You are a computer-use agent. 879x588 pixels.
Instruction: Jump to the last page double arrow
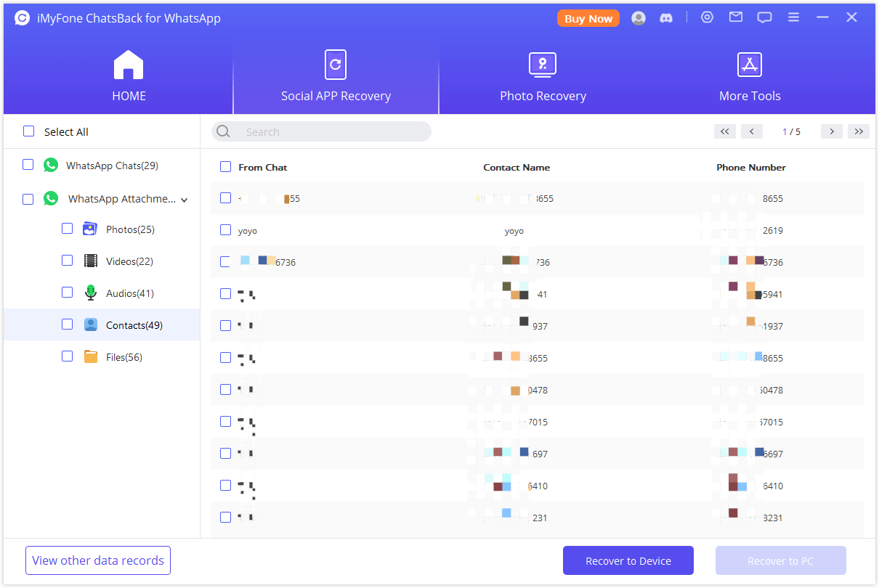tap(858, 131)
